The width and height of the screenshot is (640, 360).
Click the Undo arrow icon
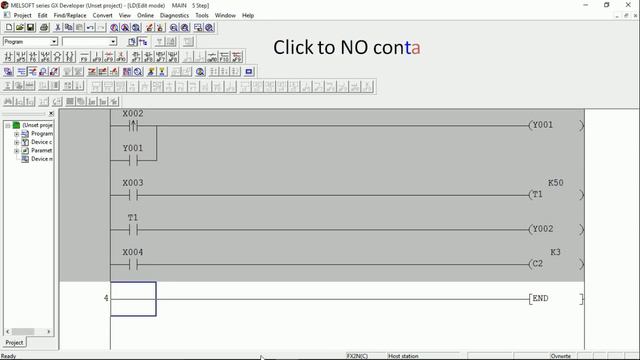pyautogui.click(x=90, y=27)
